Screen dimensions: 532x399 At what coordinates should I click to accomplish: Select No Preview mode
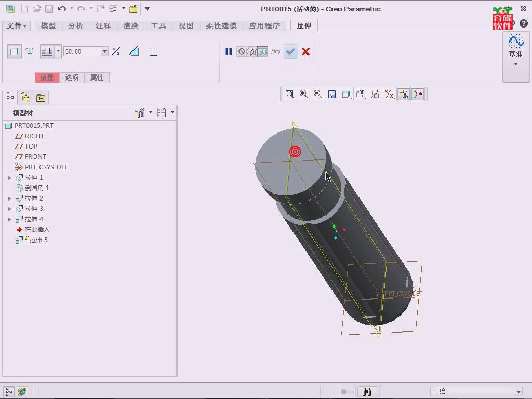(x=241, y=51)
